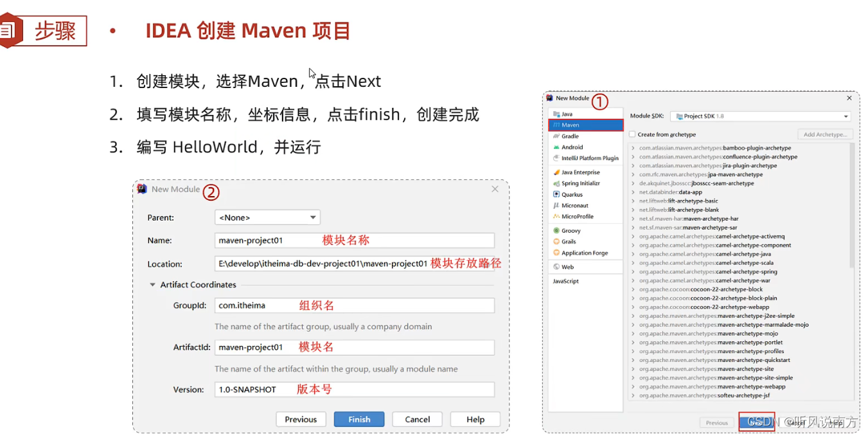Choose the Micronaut icon

(556, 206)
